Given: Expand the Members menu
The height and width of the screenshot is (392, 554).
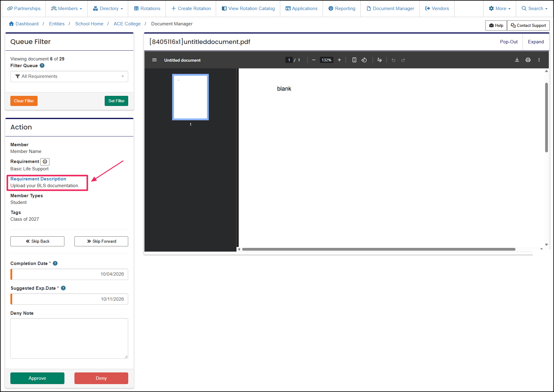Looking at the screenshot, I should pyautogui.click(x=67, y=9).
